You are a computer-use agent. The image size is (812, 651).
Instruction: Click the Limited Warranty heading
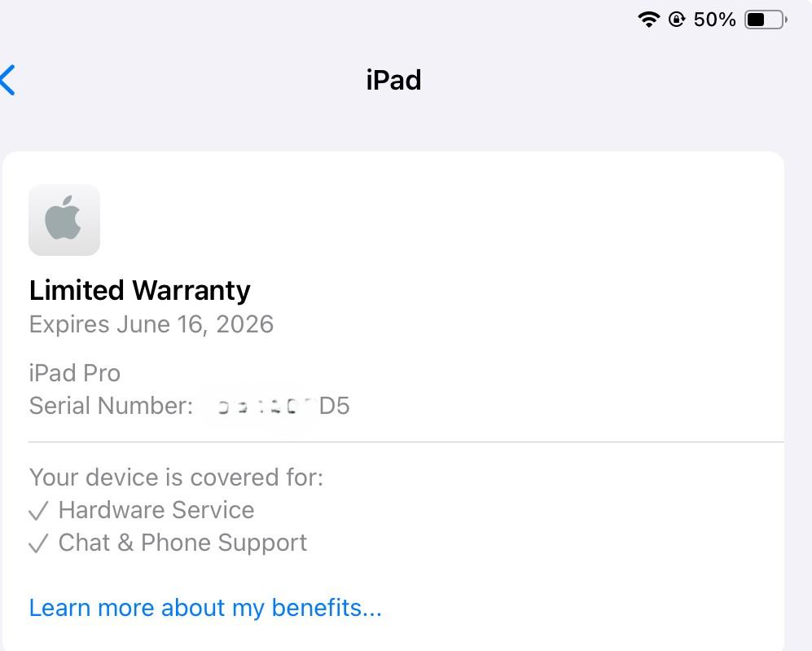pos(139,290)
